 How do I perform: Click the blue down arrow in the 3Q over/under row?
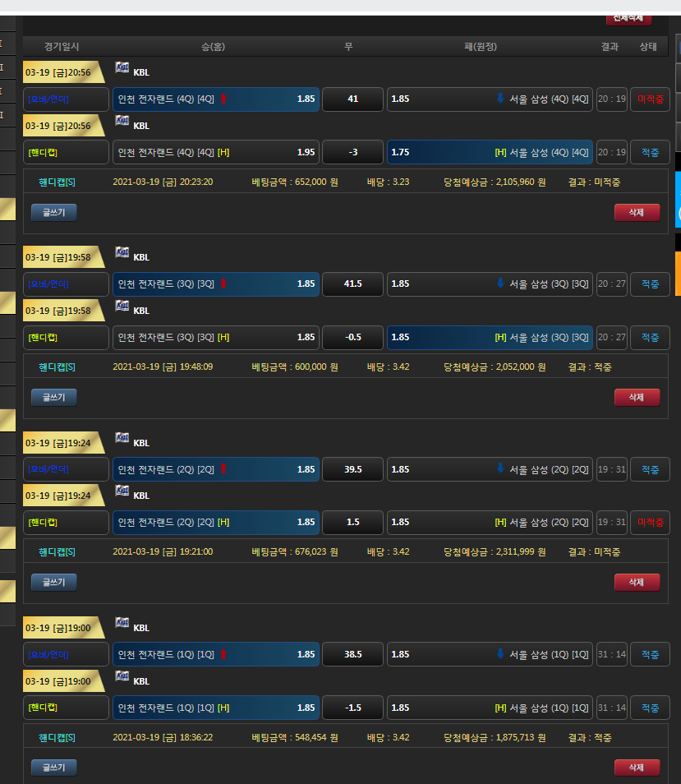[499, 284]
